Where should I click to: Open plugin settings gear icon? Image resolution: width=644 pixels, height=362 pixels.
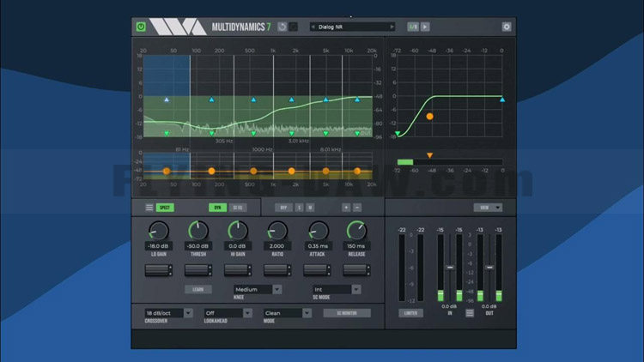[x=507, y=27]
